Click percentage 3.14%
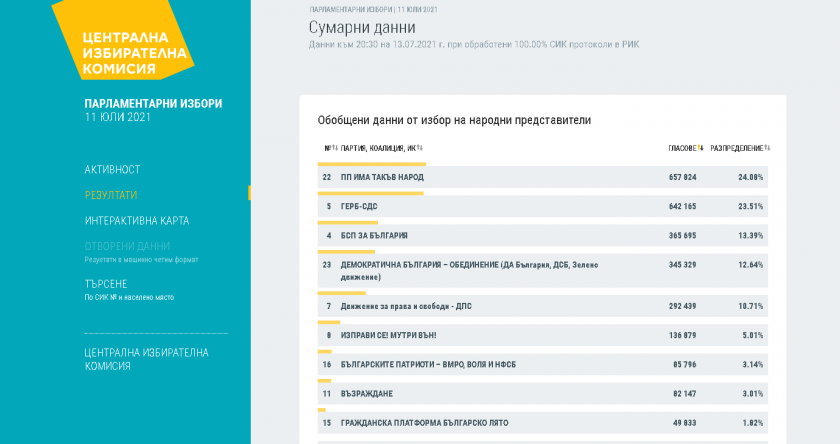This screenshot has width=840, height=444. [x=753, y=365]
